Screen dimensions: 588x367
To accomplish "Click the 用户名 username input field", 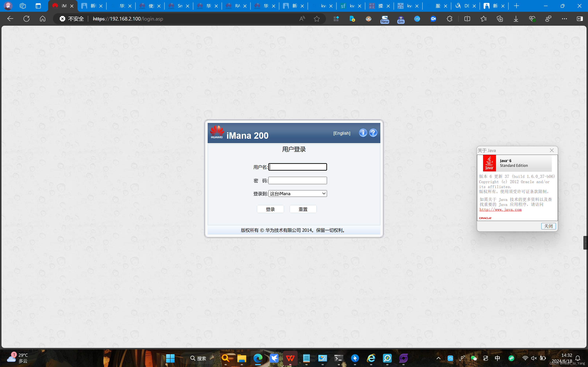I will [297, 167].
